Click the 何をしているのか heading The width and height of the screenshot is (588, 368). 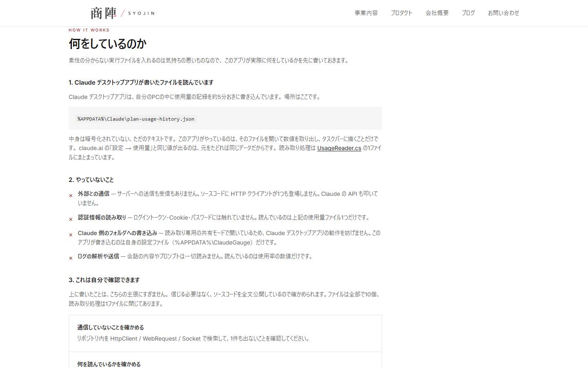107,44
